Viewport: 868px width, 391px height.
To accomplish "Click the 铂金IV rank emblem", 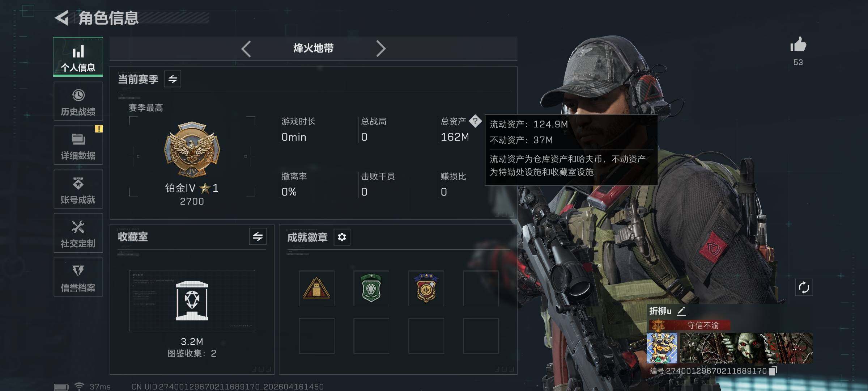I will [192, 150].
